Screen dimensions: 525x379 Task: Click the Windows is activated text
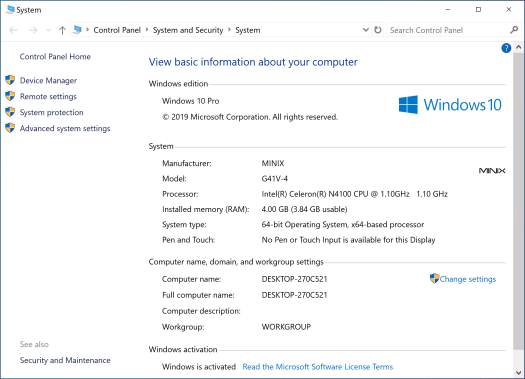(199, 367)
